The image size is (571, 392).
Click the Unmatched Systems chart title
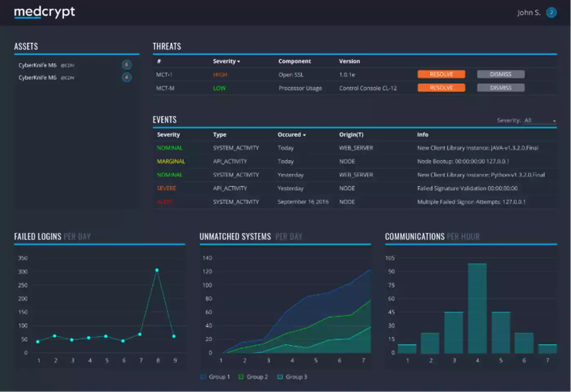[x=251, y=237]
